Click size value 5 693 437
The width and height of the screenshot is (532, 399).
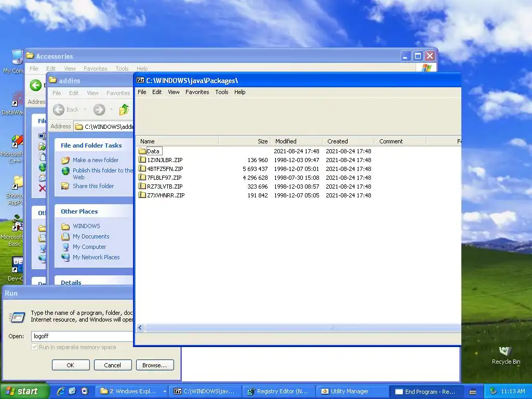(255, 169)
